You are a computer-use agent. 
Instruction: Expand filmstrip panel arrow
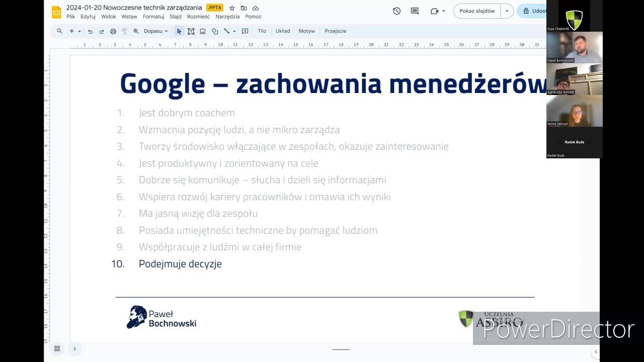pyautogui.click(x=74, y=348)
